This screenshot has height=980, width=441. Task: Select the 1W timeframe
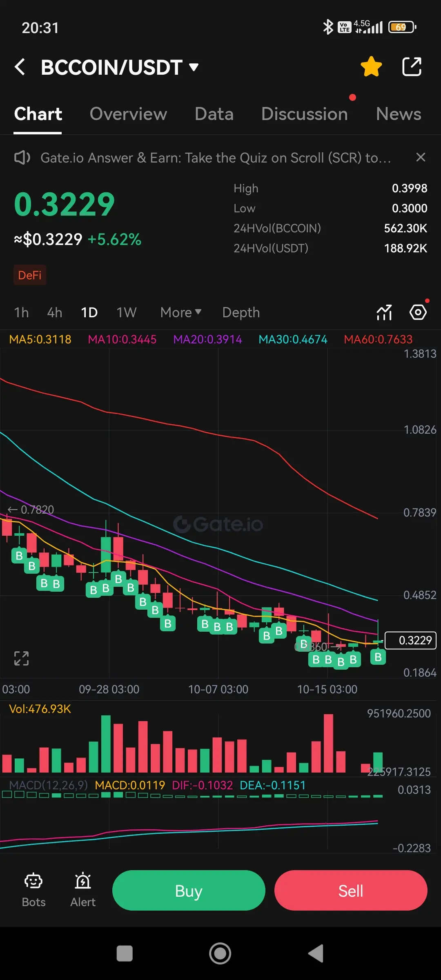127,313
